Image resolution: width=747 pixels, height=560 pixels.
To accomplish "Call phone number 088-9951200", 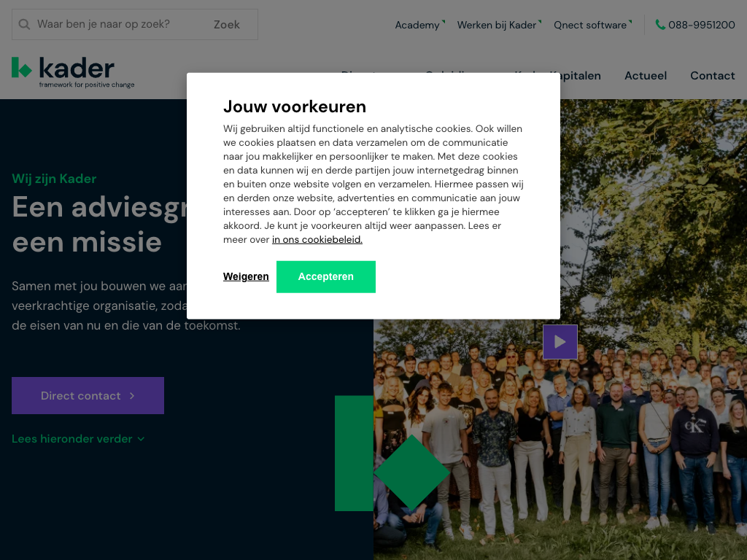I will tap(701, 25).
